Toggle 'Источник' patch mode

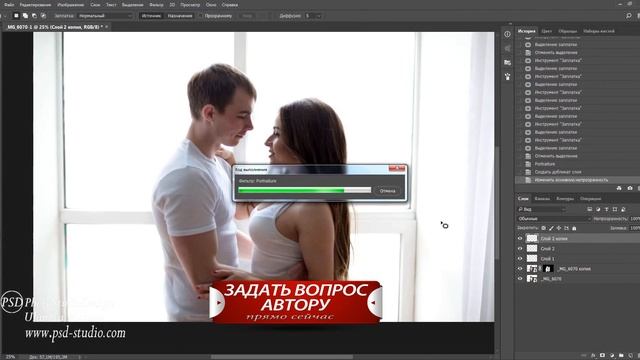[151, 16]
